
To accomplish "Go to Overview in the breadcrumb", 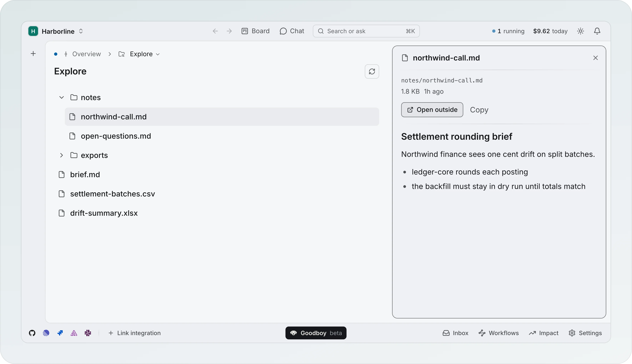I will 83,54.
